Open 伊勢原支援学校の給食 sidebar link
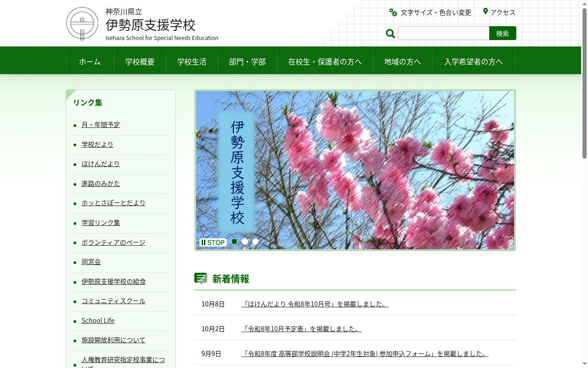The width and height of the screenshot is (588, 368). (x=113, y=282)
